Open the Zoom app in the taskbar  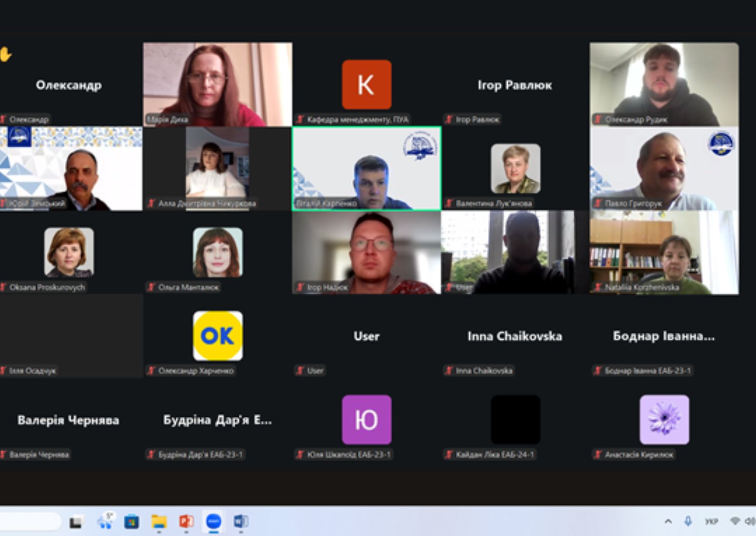point(214,521)
